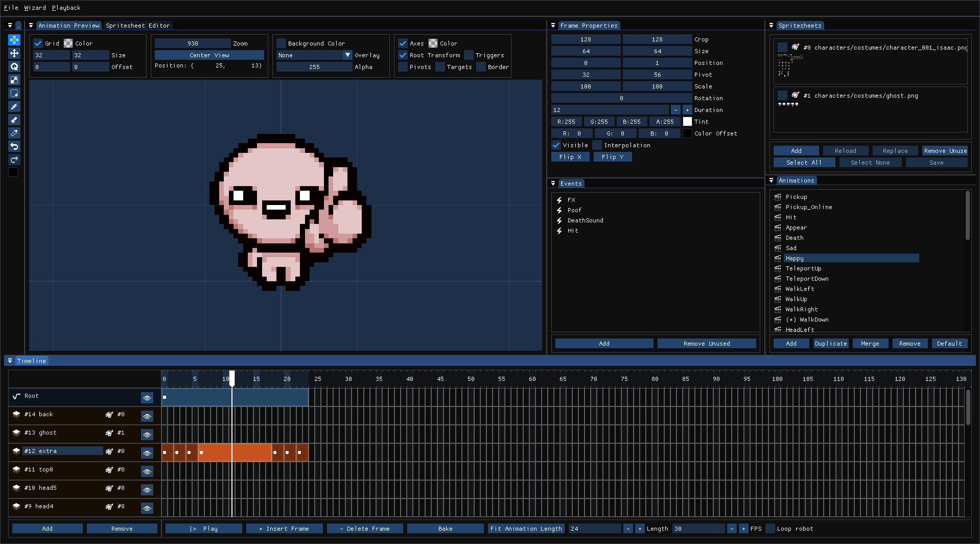Click the FX event lightning icon
The height and width of the screenshot is (544, 980).
pyautogui.click(x=559, y=200)
